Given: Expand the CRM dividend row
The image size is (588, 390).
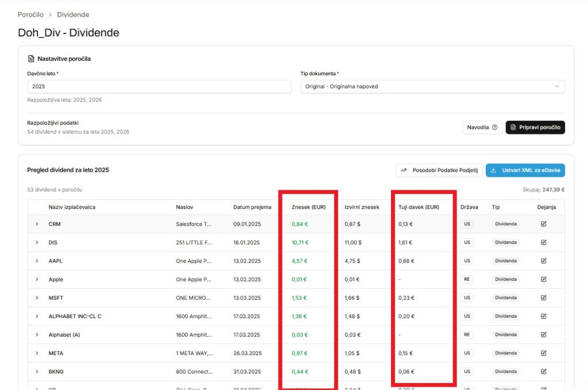Looking at the screenshot, I should [x=37, y=224].
